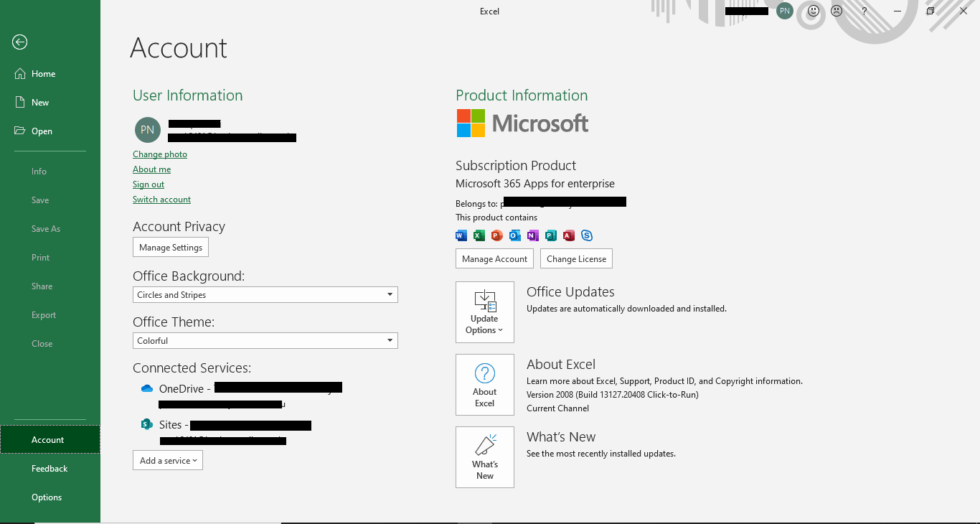Viewport: 980px width, 524px height.
Task: Expand the Office Background dropdown
Action: point(265,295)
